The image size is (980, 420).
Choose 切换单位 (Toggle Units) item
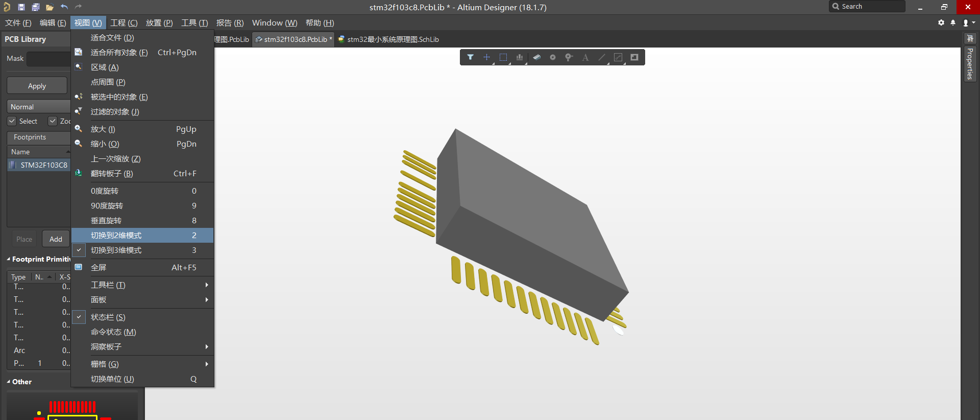pos(142,379)
